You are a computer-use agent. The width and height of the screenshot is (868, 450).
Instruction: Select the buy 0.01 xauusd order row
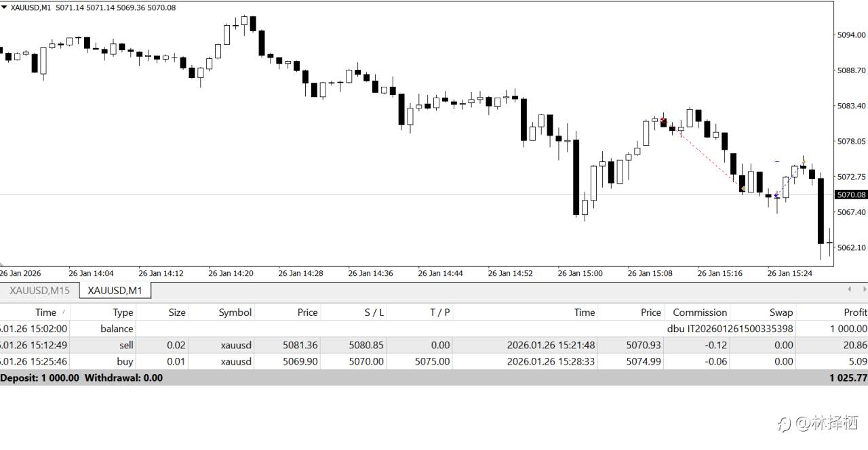coord(434,361)
